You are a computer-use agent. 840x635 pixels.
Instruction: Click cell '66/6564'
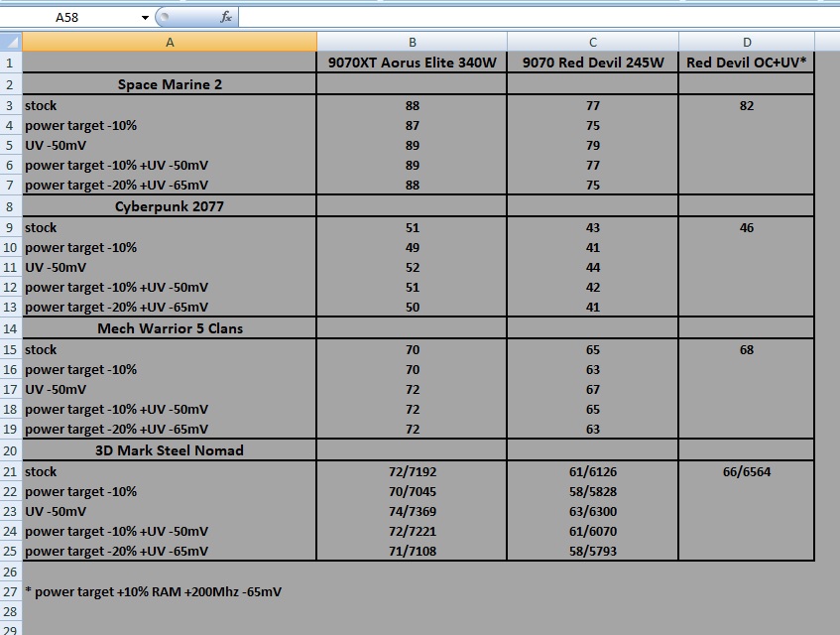(x=746, y=472)
